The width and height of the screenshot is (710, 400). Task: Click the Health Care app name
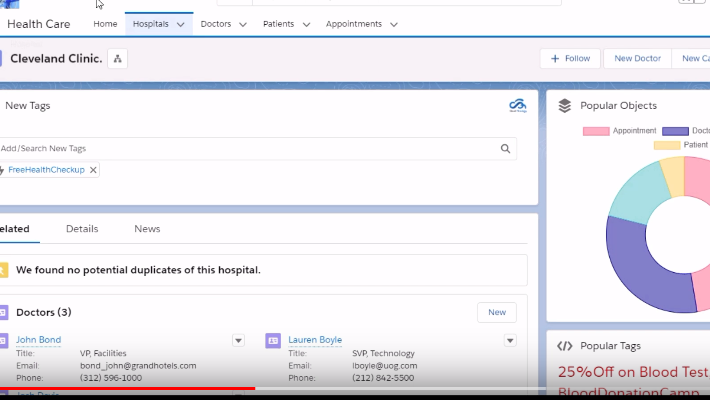[38, 24]
